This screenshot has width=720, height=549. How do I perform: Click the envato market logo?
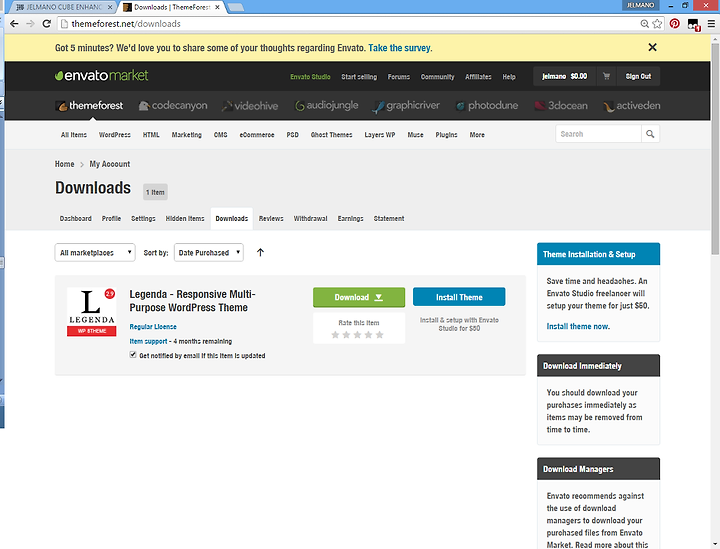(101, 75)
